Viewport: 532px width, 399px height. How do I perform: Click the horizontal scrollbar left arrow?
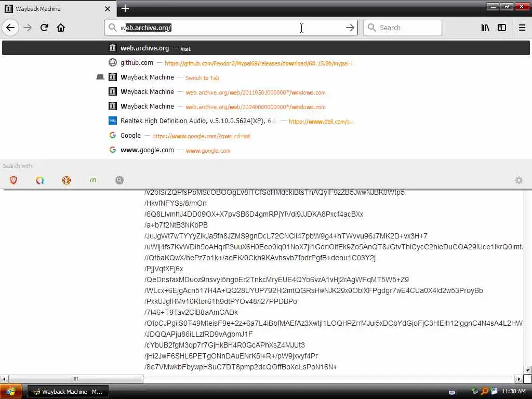[x=4, y=379]
